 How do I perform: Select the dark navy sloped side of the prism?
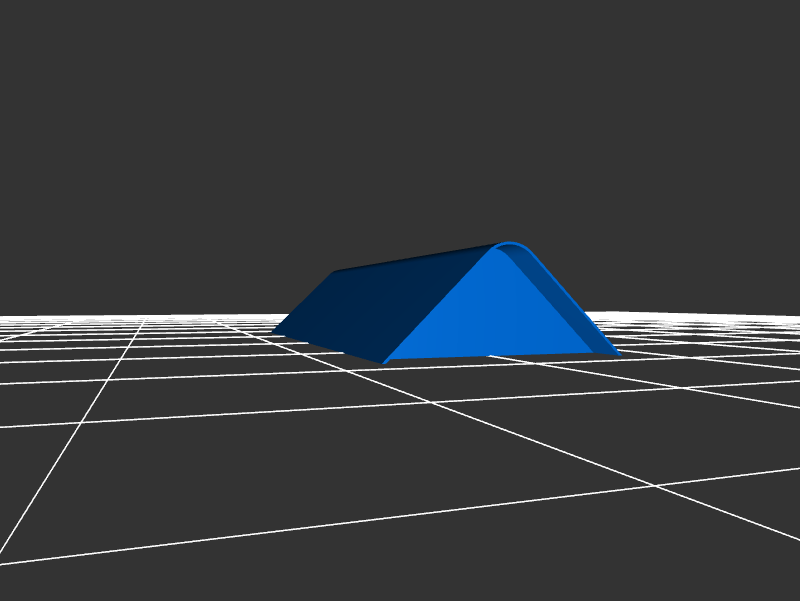(x=380, y=305)
